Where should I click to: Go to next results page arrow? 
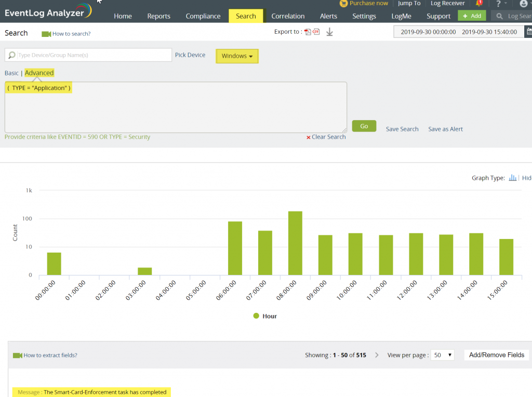[377, 355]
